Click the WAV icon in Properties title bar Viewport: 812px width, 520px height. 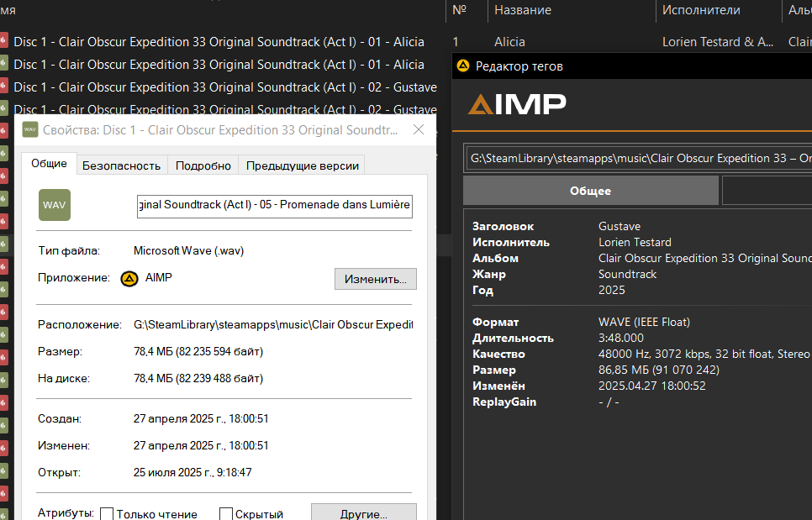[x=30, y=129]
